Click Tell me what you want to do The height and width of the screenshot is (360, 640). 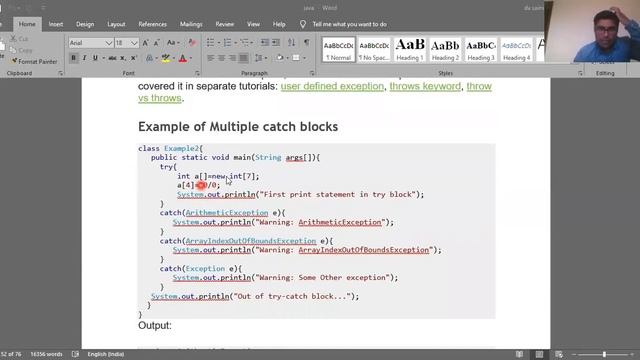[349, 24]
